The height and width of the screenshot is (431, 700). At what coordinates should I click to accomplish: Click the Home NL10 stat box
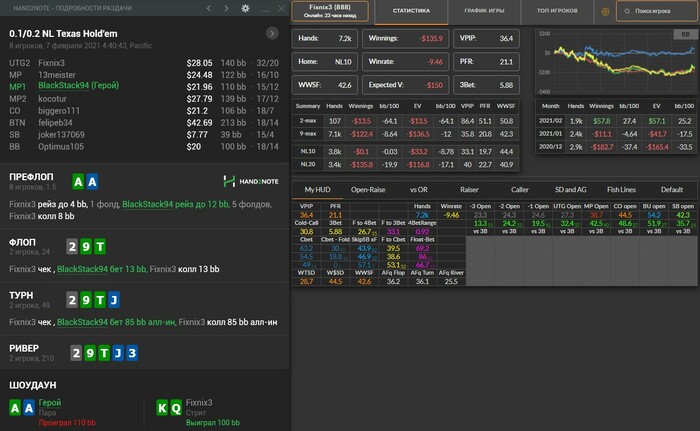click(x=325, y=62)
